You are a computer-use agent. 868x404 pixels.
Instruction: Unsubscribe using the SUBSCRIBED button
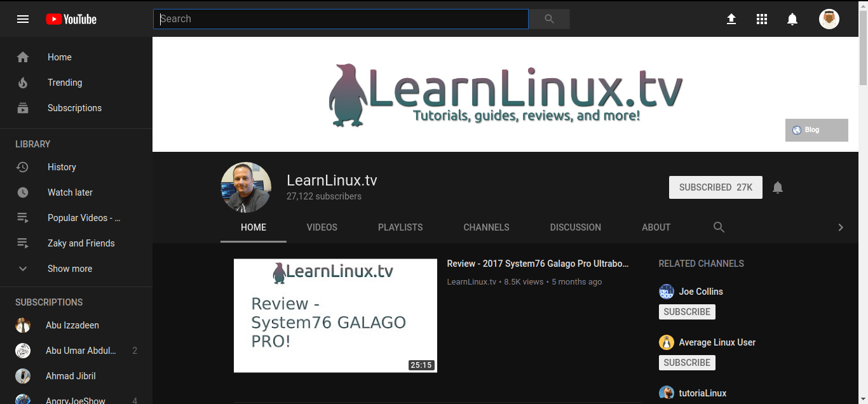pyautogui.click(x=715, y=187)
